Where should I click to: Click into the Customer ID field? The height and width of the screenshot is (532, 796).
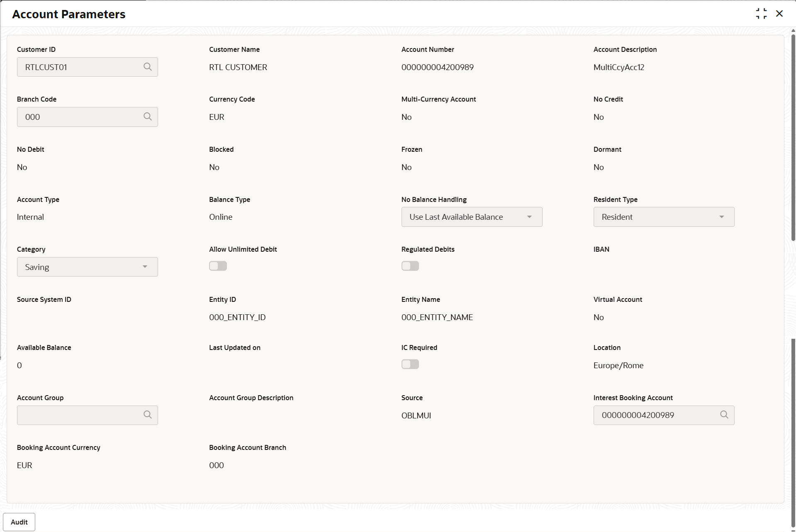tap(79, 67)
